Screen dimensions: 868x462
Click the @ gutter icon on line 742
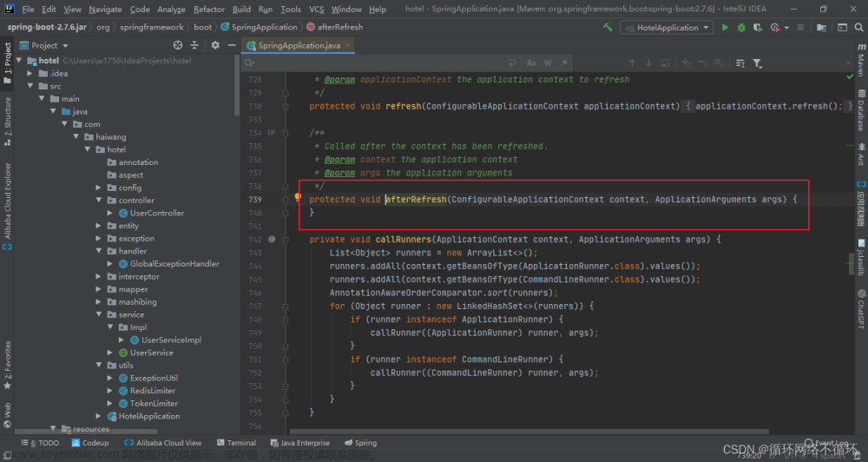(x=272, y=240)
